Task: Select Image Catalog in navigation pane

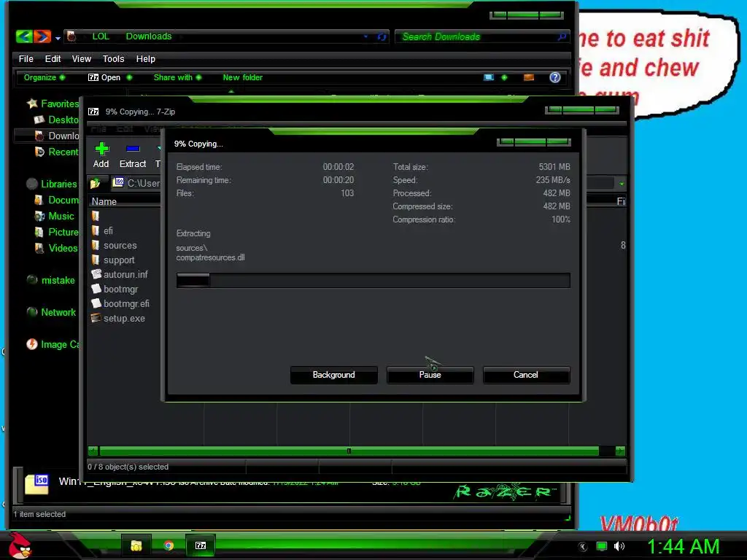Action: click(x=53, y=344)
